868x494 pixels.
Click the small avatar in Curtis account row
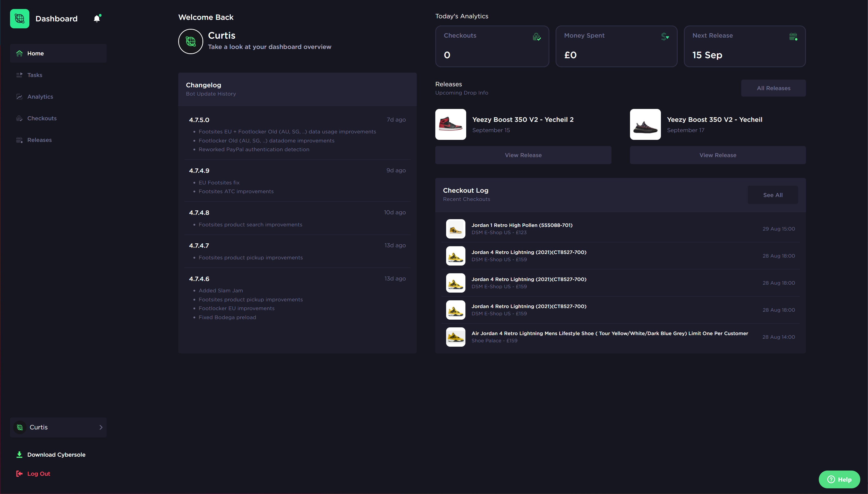[x=20, y=427]
